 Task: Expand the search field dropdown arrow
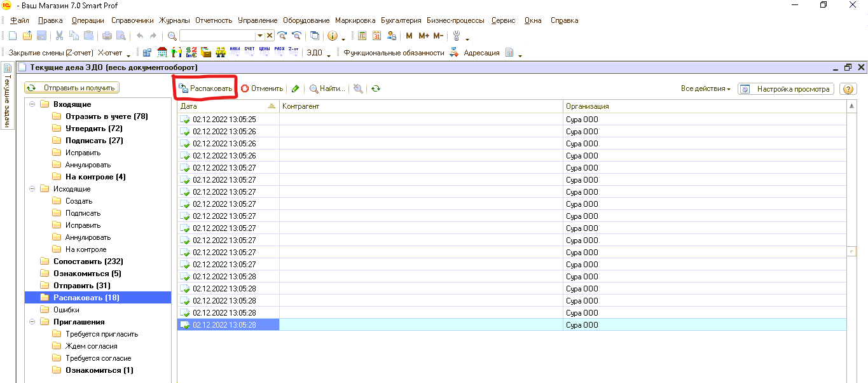click(259, 36)
